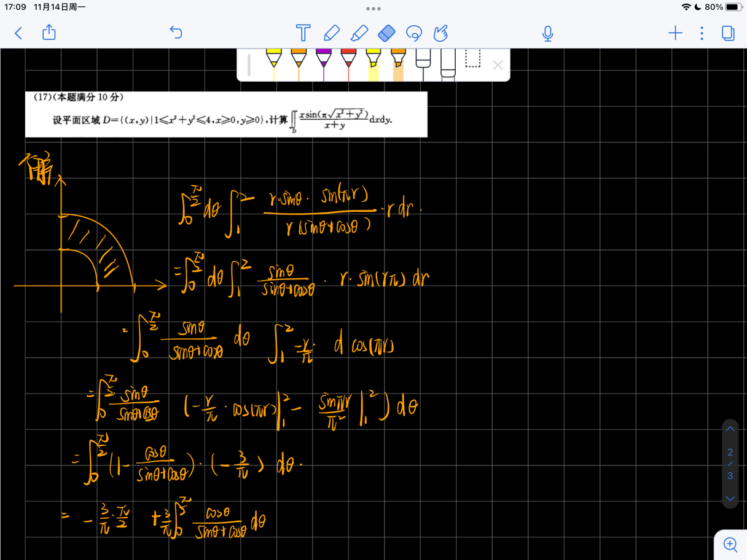The height and width of the screenshot is (560, 747).
Task: Choose the orange pen preset
Action: (299, 64)
